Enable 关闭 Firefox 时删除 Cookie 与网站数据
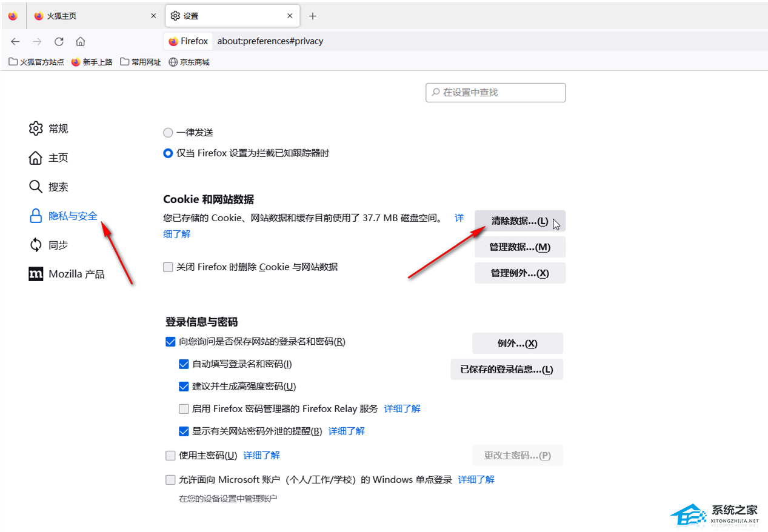Viewport: 768px width, 532px height. coord(168,267)
